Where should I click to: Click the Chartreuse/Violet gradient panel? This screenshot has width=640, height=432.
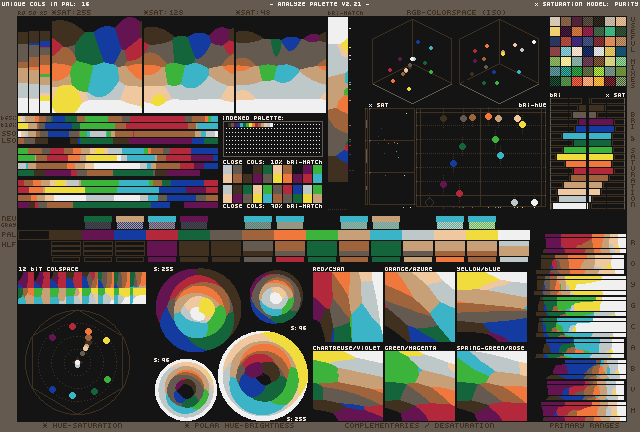(347, 385)
